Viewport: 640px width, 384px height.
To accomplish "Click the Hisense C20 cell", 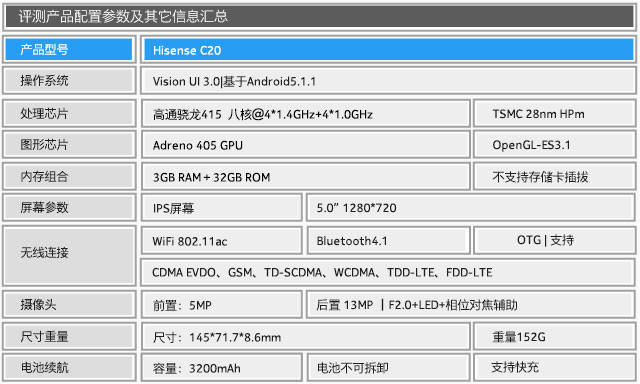I will pos(388,50).
